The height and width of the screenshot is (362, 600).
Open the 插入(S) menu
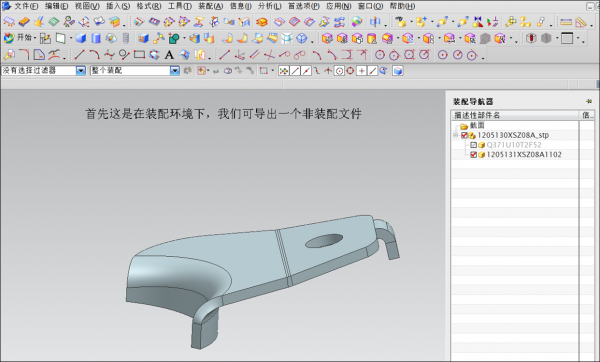tap(118, 6)
